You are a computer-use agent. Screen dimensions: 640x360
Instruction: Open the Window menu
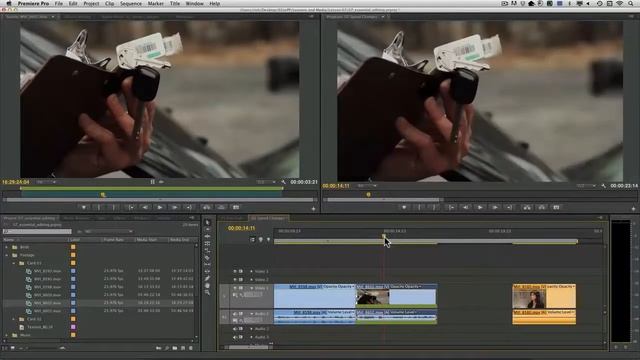(x=195, y=3)
